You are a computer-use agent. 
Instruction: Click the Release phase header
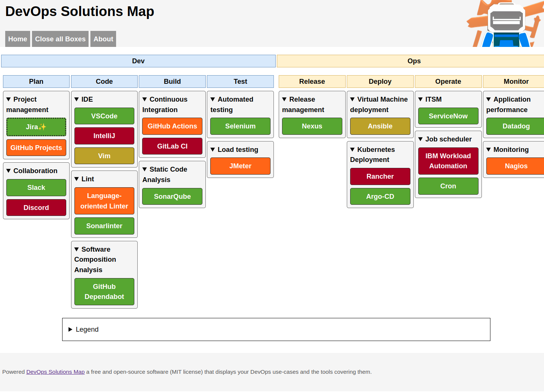pos(312,82)
